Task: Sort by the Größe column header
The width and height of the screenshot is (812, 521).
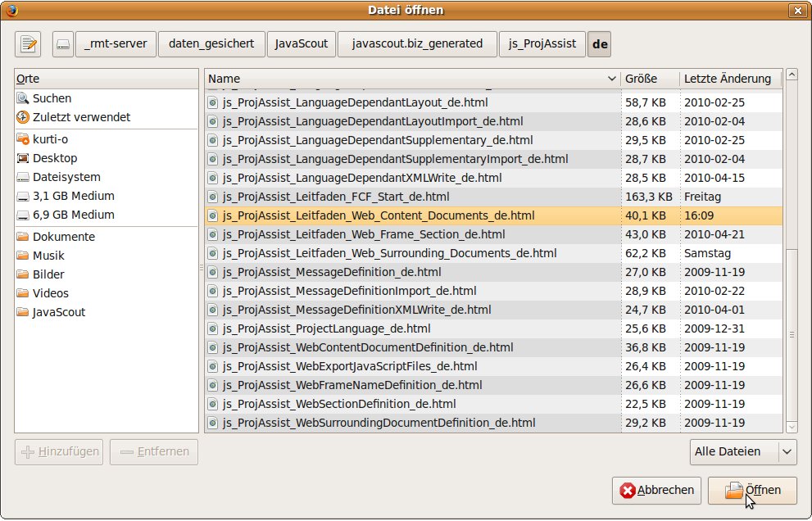Action: pos(649,79)
